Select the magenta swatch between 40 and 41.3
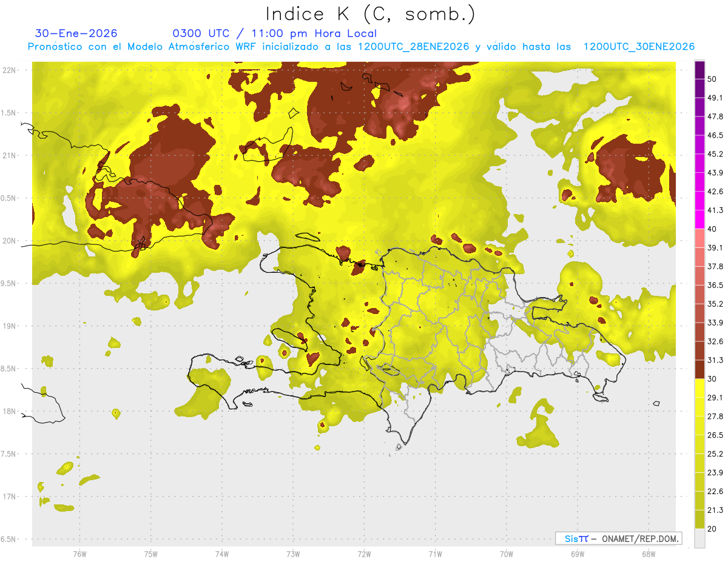Image resolution: width=728 pixels, height=562 pixels. (x=699, y=219)
